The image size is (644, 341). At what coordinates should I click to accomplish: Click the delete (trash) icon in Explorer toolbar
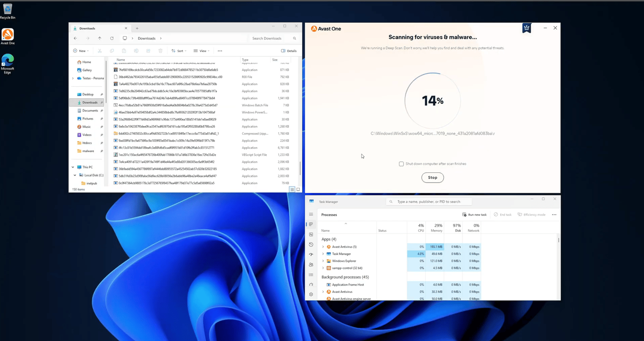[161, 51]
